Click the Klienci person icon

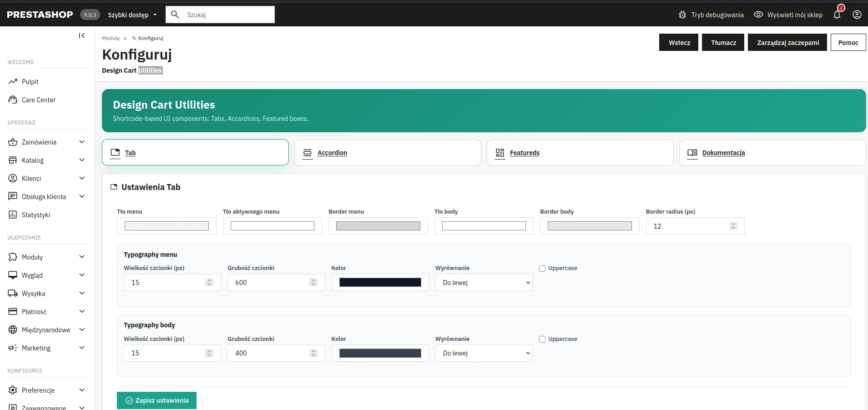pyautogui.click(x=13, y=179)
